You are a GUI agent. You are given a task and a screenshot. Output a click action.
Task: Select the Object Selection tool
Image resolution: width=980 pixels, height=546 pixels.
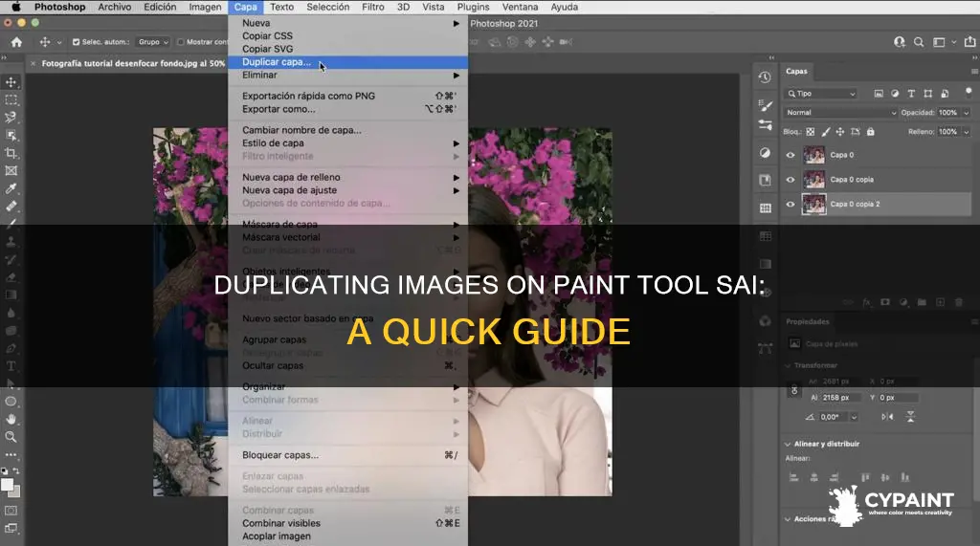click(11, 135)
